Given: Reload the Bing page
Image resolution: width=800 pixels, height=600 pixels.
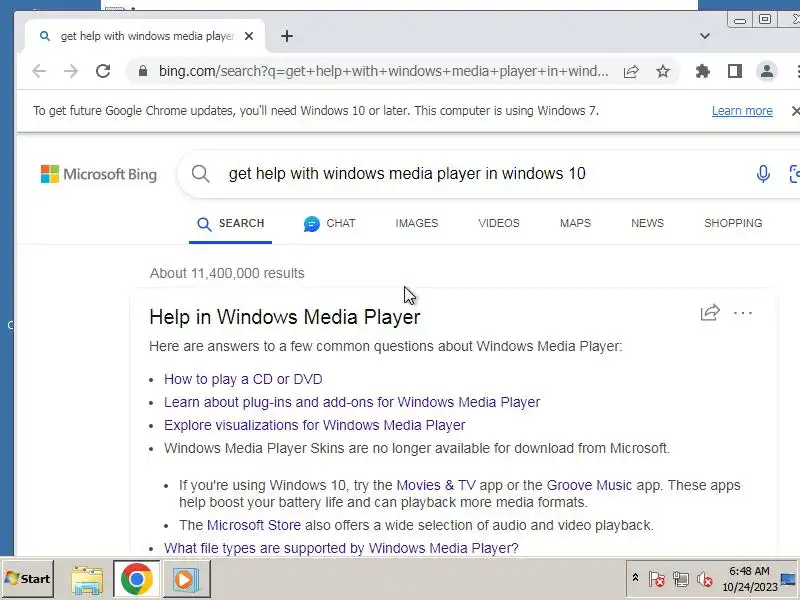Looking at the screenshot, I should (x=103, y=71).
